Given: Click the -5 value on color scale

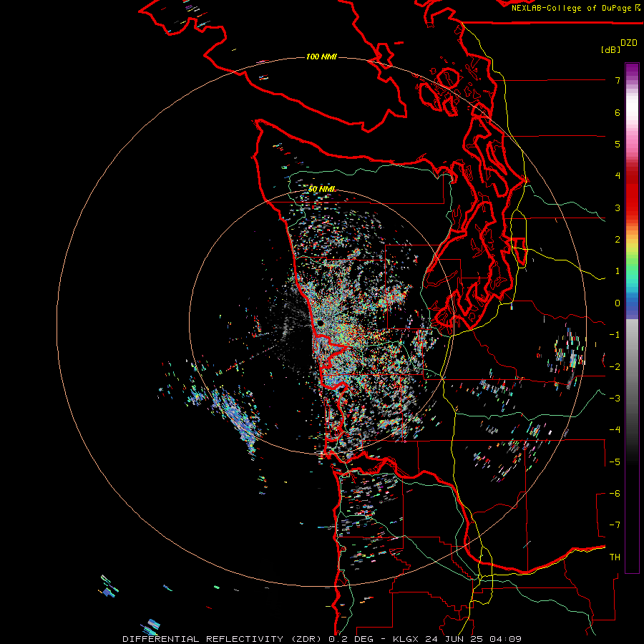Looking at the screenshot, I should pyautogui.click(x=615, y=462).
